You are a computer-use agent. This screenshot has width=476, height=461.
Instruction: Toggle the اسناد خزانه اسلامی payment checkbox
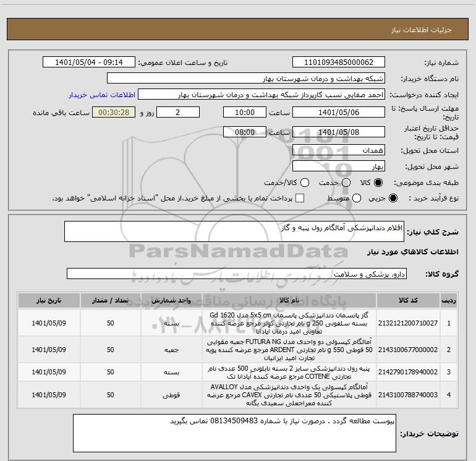pyautogui.click(x=300, y=199)
